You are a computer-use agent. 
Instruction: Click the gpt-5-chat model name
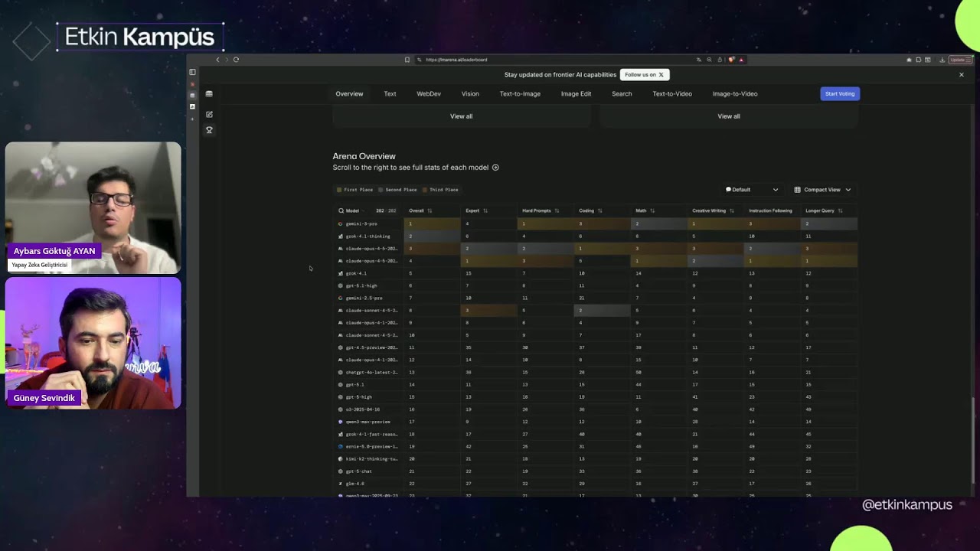358,471
